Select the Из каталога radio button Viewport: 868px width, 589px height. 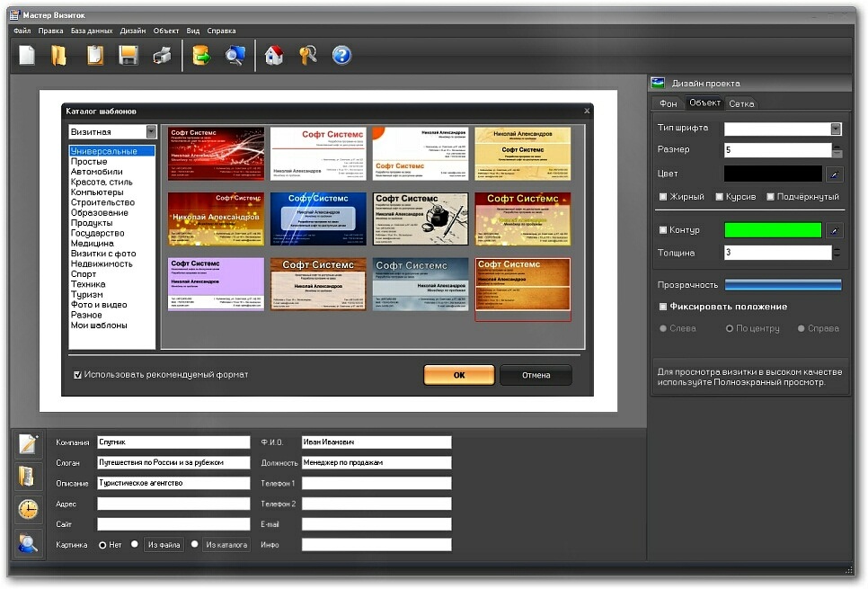(194, 544)
